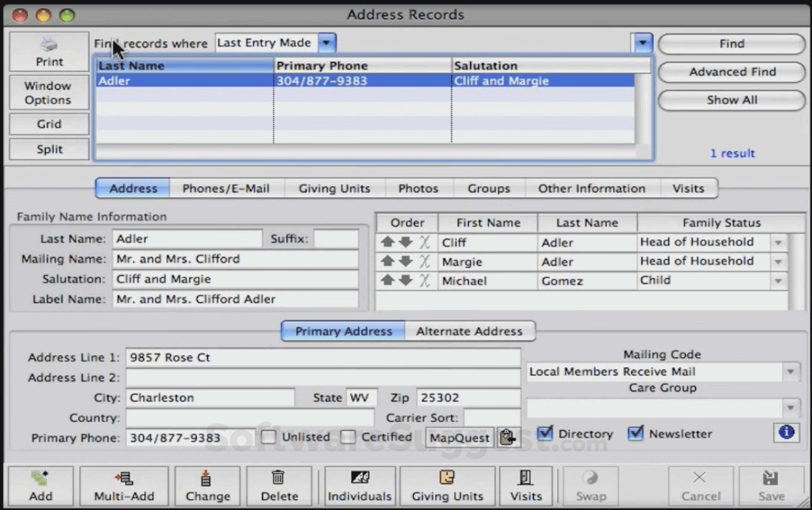Screen dimensions: 812x510
Task: Disable the Newsletter checkbox
Action: point(636,433)
